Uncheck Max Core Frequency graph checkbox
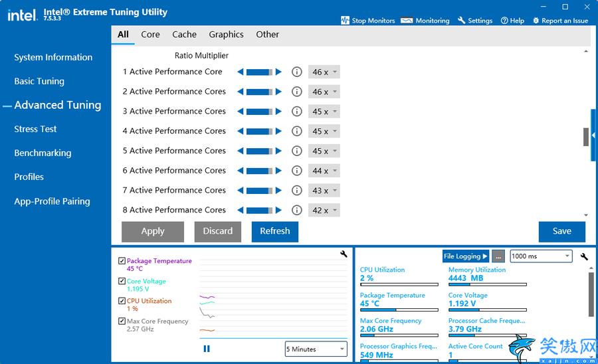This screenshot has width=598, height=364. point(122,321)
